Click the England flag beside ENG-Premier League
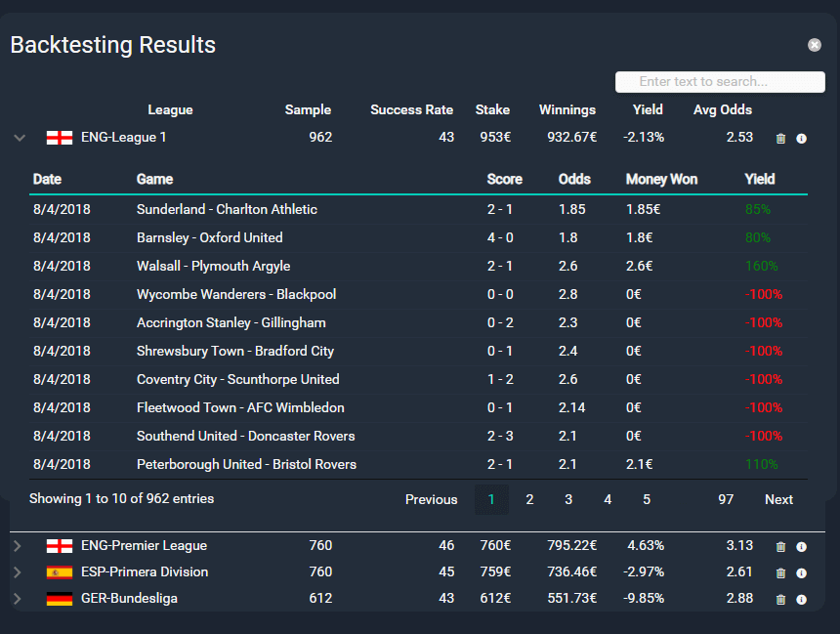 pyautogui.click(x=58, y=547)
